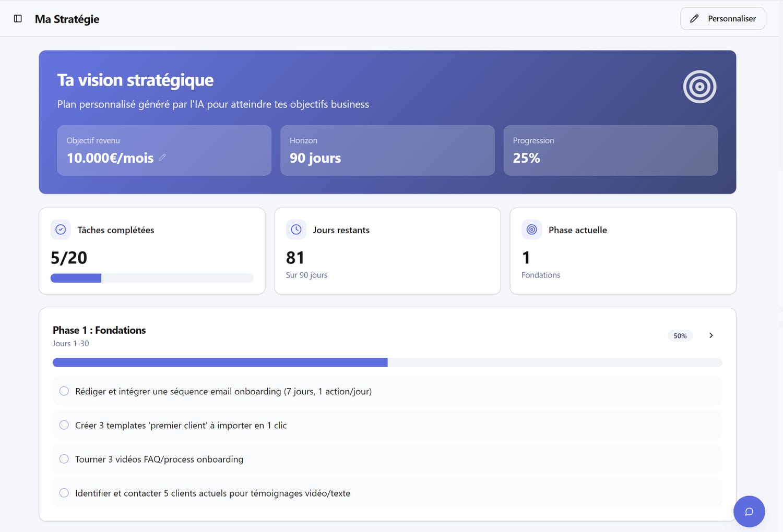
Task: Click the pencil icon in Personnaliser button
Action: click(694, 19)
